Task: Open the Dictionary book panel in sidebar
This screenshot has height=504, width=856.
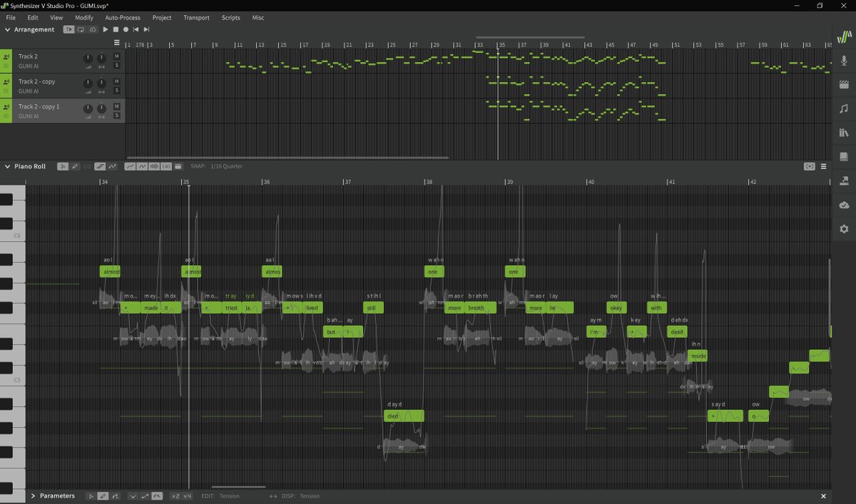Action: pos(844,157)
